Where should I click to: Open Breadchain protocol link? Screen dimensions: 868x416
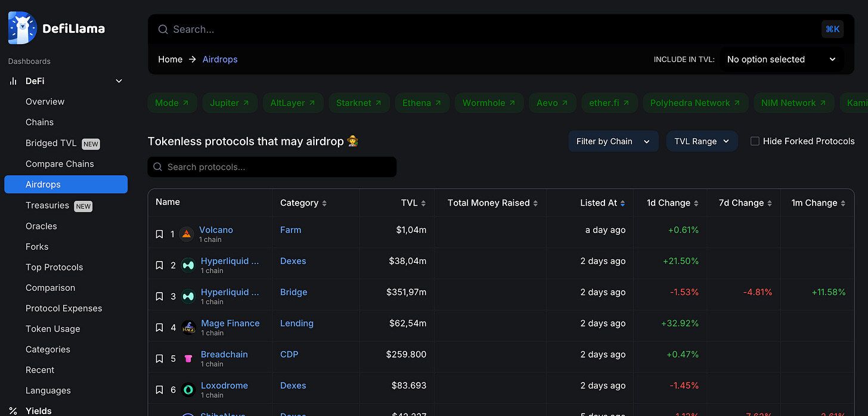coord(224,354)
